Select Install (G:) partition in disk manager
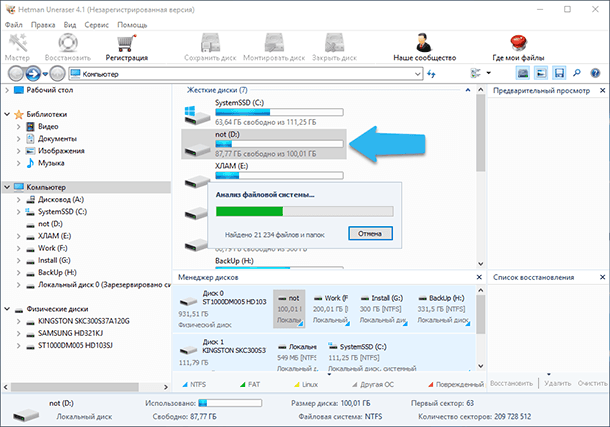Screen dimensions: 610x427 coord(383,309)
